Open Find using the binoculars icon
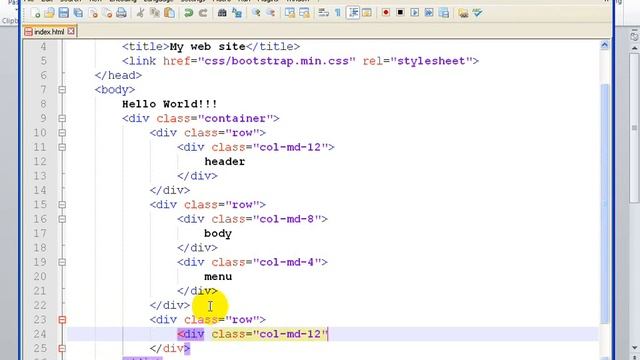640x360 pixels. [222, 13]
